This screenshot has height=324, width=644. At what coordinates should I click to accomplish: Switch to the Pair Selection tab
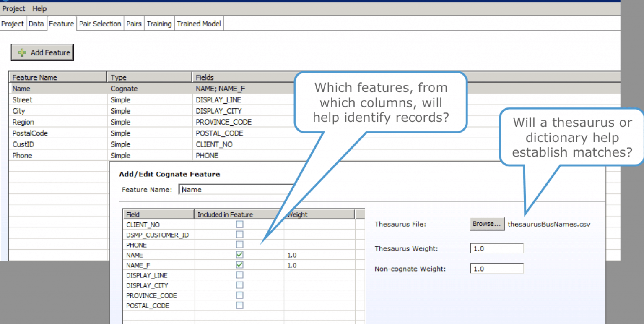tap(100, 24)
